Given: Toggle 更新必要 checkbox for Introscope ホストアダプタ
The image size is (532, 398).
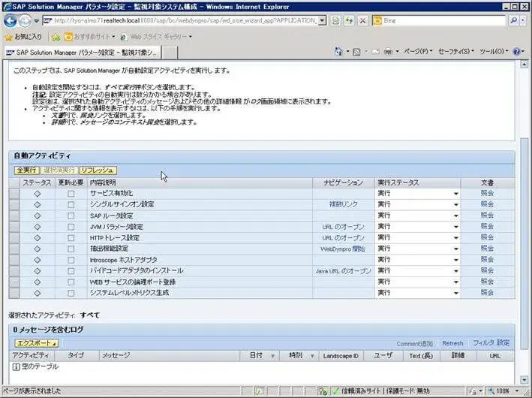Looking at the screenshot, I should 71,260.
